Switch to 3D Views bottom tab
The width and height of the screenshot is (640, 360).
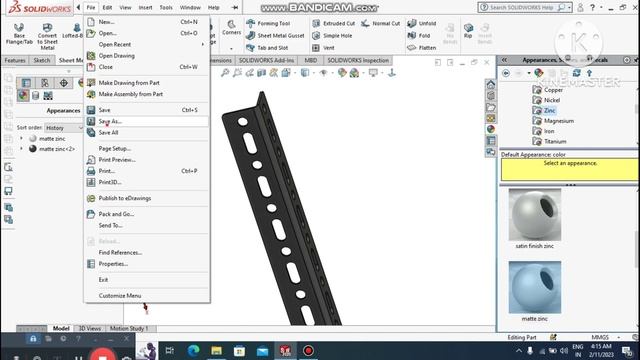click(89, 328)
